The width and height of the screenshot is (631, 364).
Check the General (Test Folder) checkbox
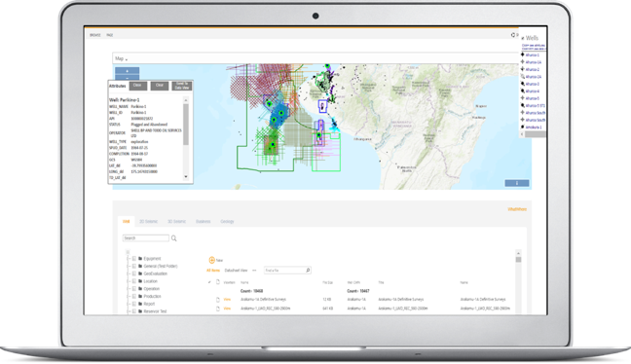[134, 267]
